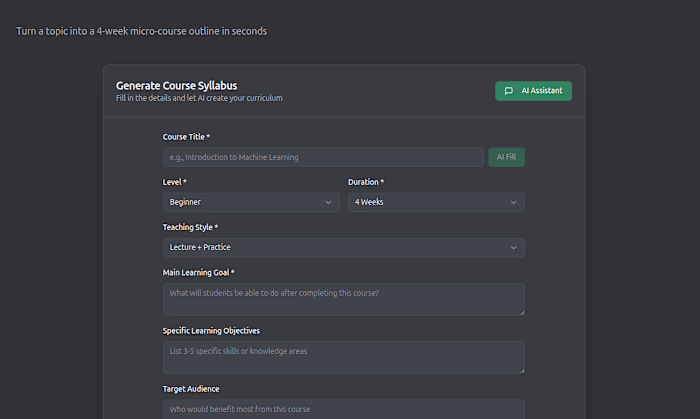Click the Target Audience input field
This screenshot has height=419, width=700.
pyautogui.click(x=343, y=409)
